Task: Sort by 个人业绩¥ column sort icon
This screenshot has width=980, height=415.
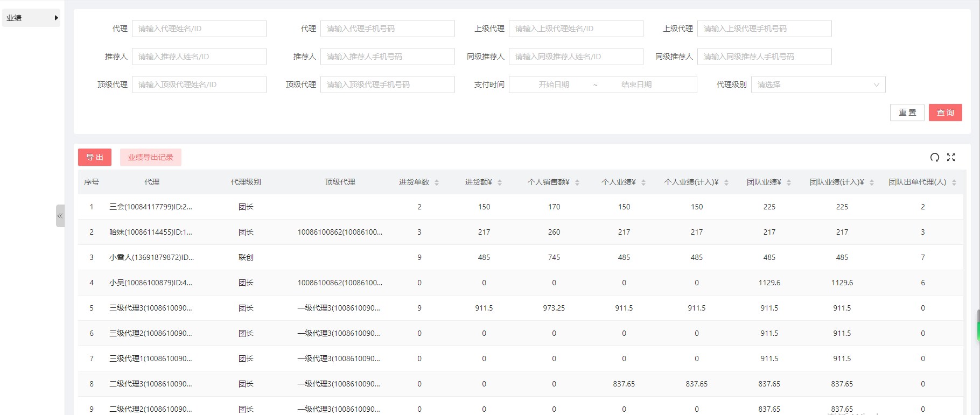Action: coord(643,182)
